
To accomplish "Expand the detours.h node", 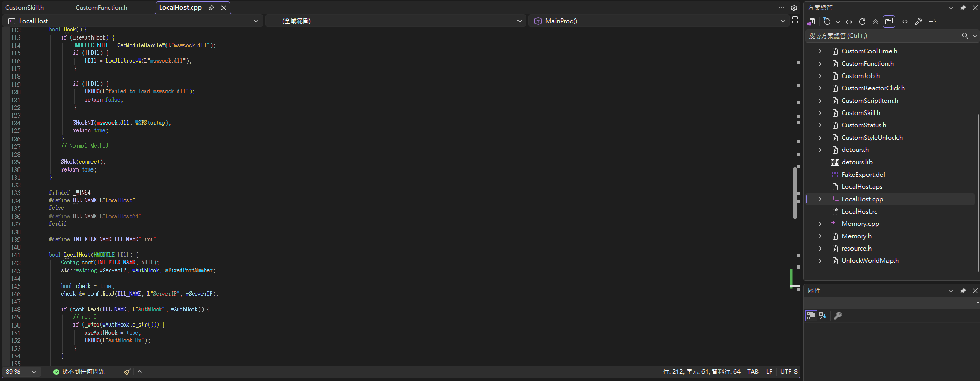I will 820,150.
